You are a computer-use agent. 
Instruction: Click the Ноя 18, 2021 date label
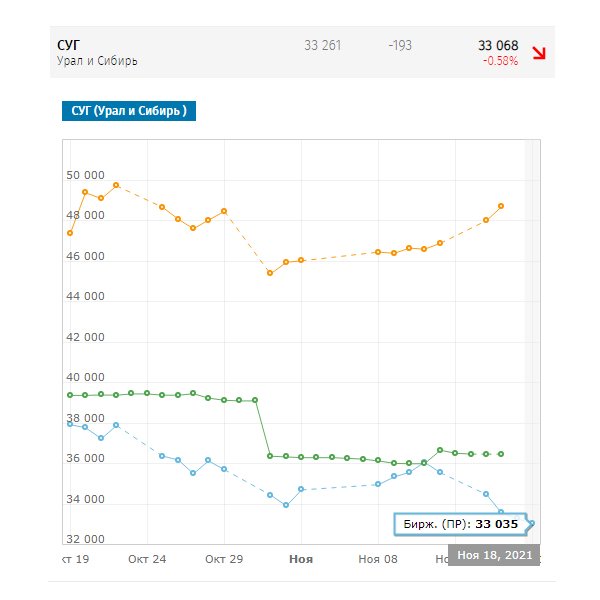pyautogui.click(x=494, y=555)
